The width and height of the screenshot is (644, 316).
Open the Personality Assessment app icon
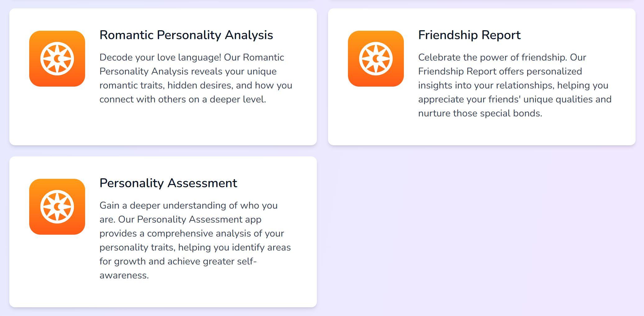pyautogui.click(x=57, y=207)
